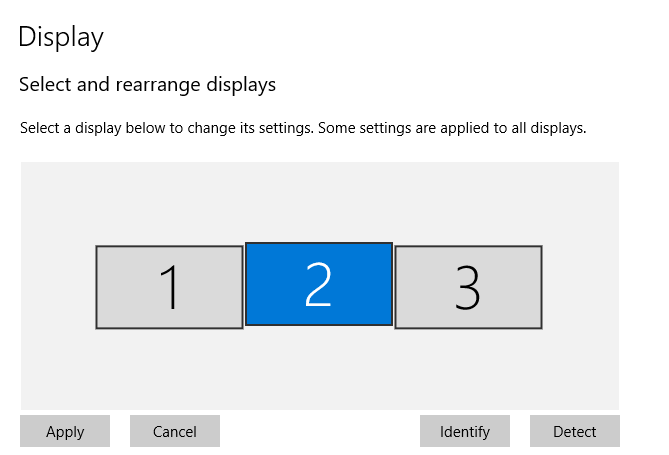669x455 pixels.
Task: Identify the connected displays
Action: 465,432
